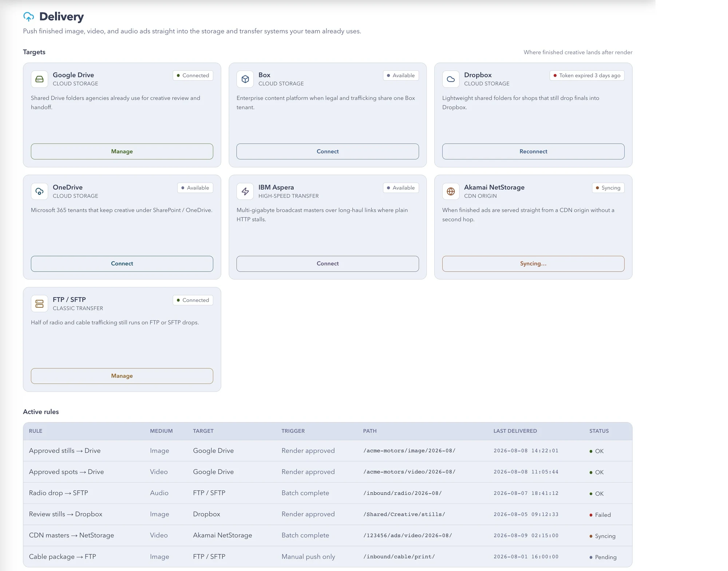Click OneDrive's Available status badge
Viewport: 728px width, 571px height.
(195, 188)
